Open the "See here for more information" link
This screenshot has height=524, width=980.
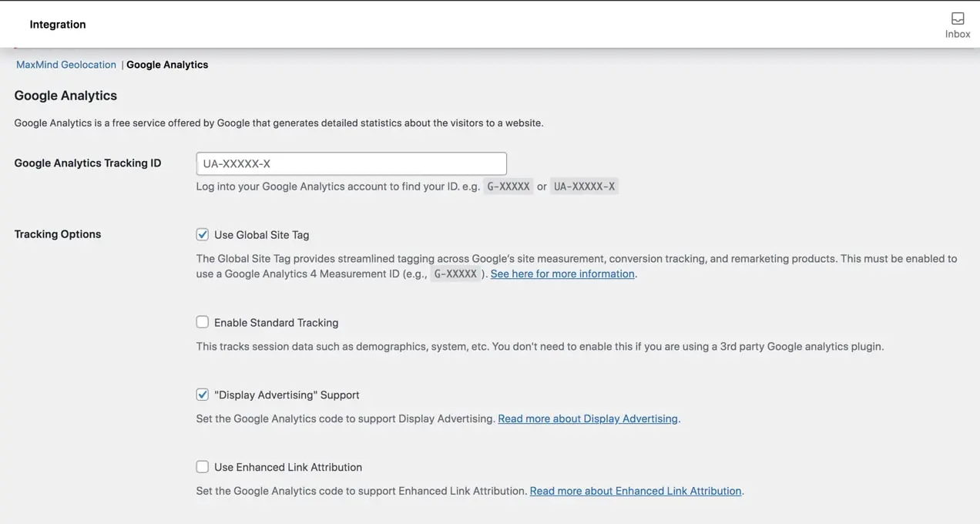point(562,274)
